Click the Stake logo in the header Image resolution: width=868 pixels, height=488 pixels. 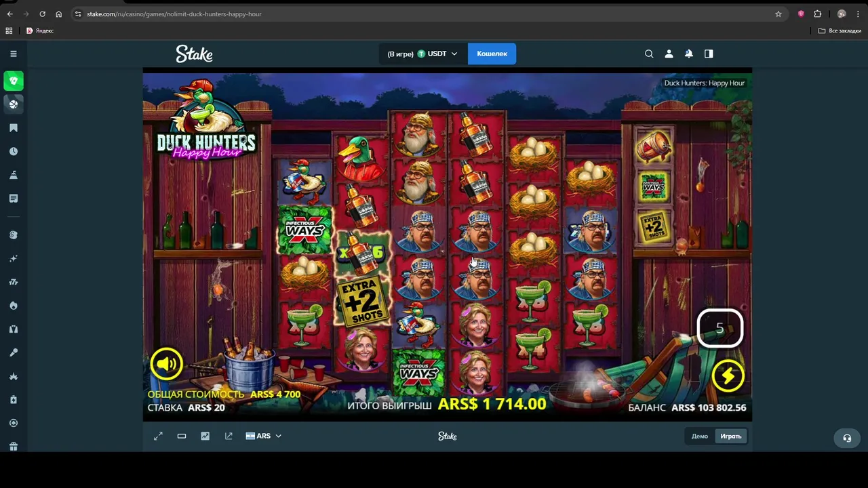194,54
